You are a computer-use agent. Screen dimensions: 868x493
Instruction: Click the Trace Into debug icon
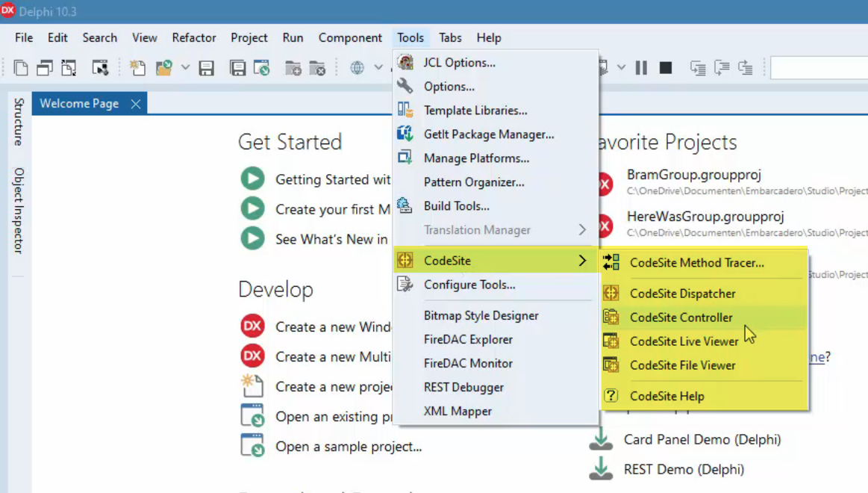pos(698,67)
